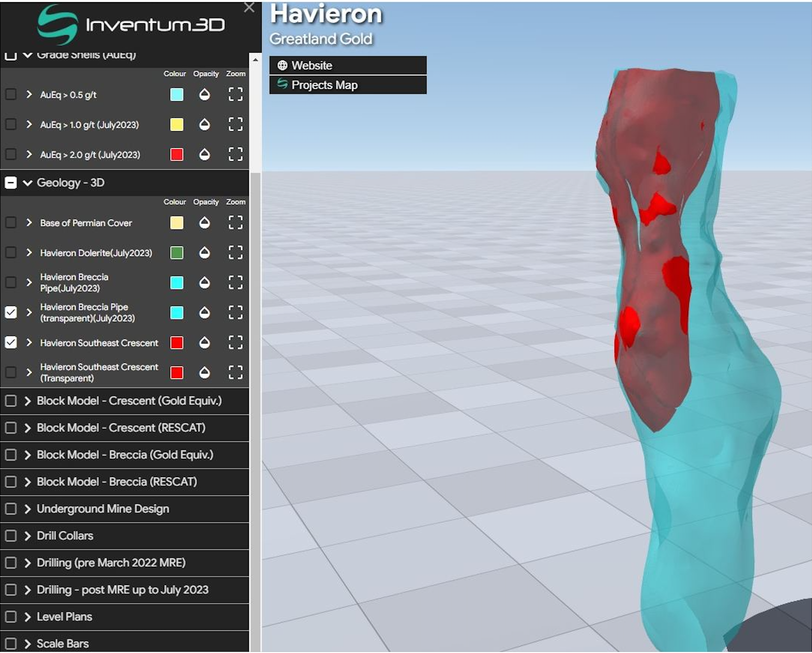Adjust opacity of AuEq > 2.0 g/t (July2023)
The width and height of the screenshot is (812, 653).
tap(204, 154)
